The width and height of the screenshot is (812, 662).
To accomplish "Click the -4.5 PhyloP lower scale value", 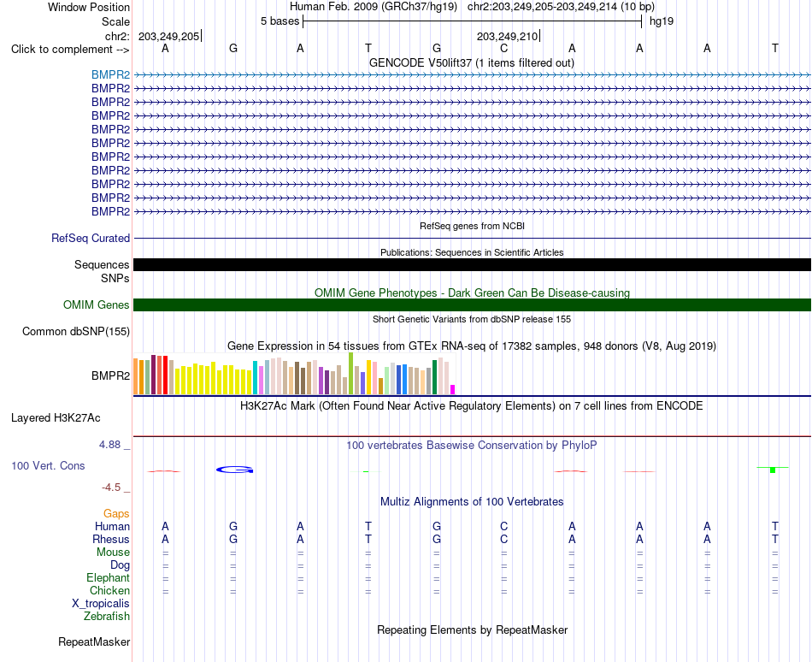I will pos(111,487).
